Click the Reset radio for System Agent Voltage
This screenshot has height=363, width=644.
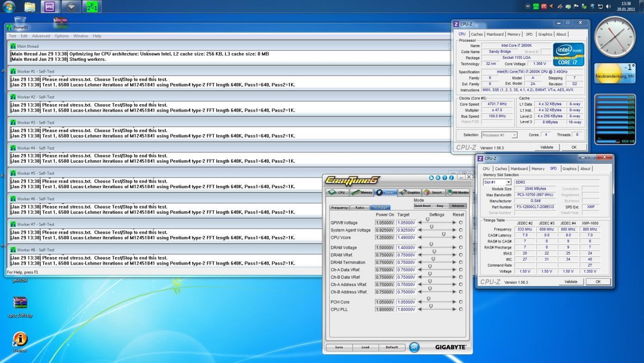[x=461, y=230]
